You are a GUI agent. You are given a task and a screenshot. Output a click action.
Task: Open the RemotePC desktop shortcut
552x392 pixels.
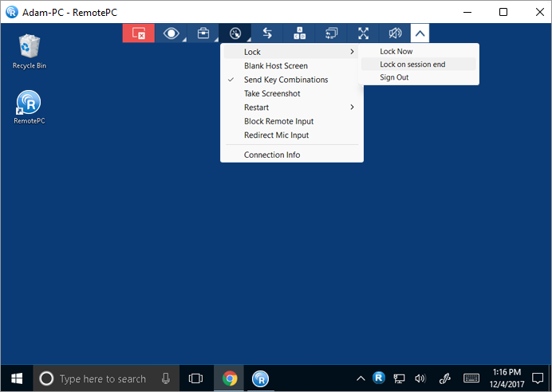click(29, 104)
